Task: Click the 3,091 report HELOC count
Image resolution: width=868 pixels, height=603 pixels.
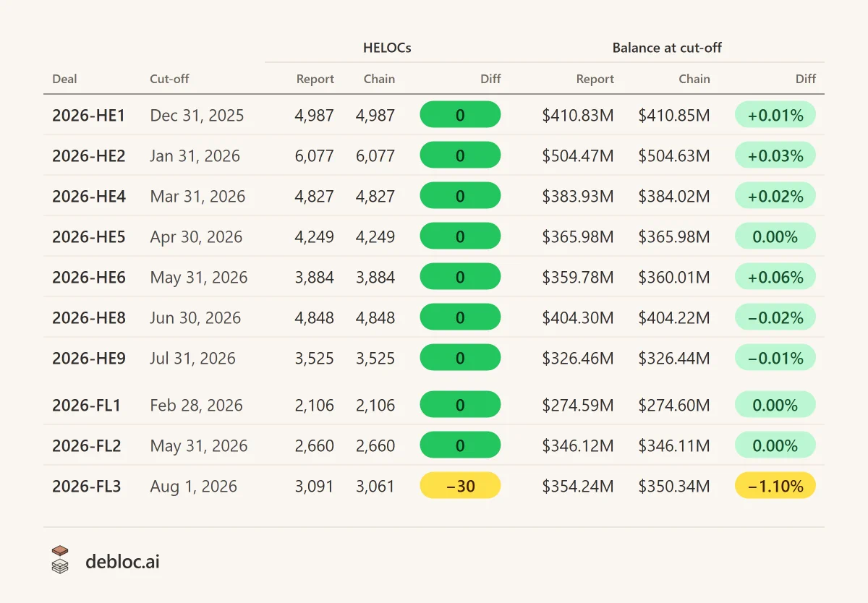Action: pos(315,486)
